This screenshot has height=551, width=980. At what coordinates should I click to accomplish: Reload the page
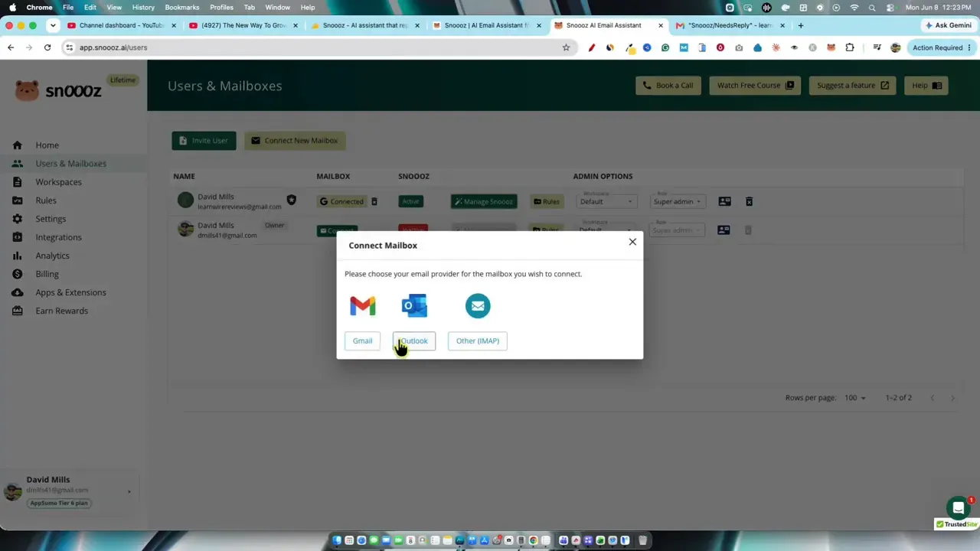[47, 47]
